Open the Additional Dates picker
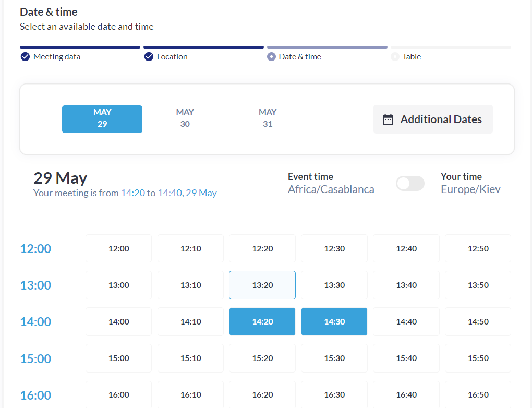Image resolution: width=532 pixels, height=408 pixels. tap(433, 119)
